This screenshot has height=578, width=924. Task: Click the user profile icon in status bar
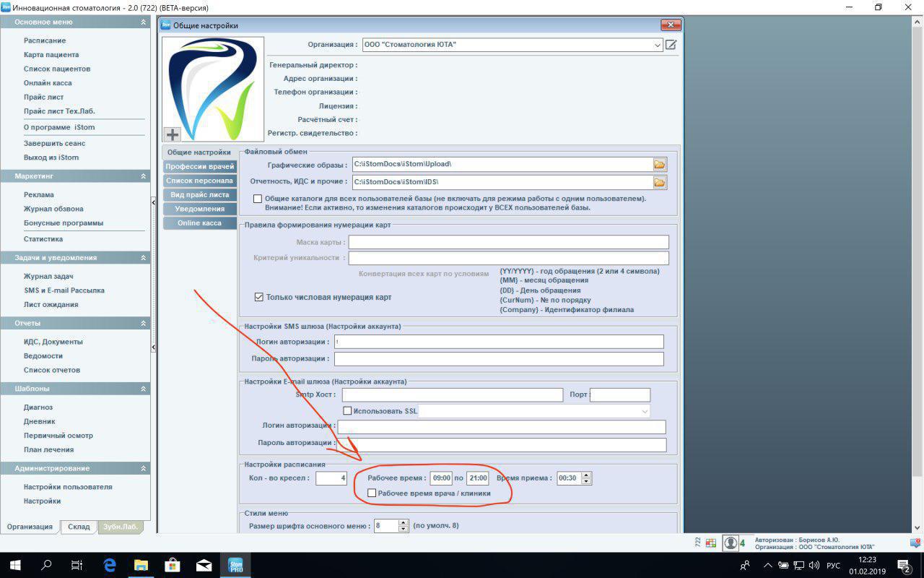coord(731,543)
